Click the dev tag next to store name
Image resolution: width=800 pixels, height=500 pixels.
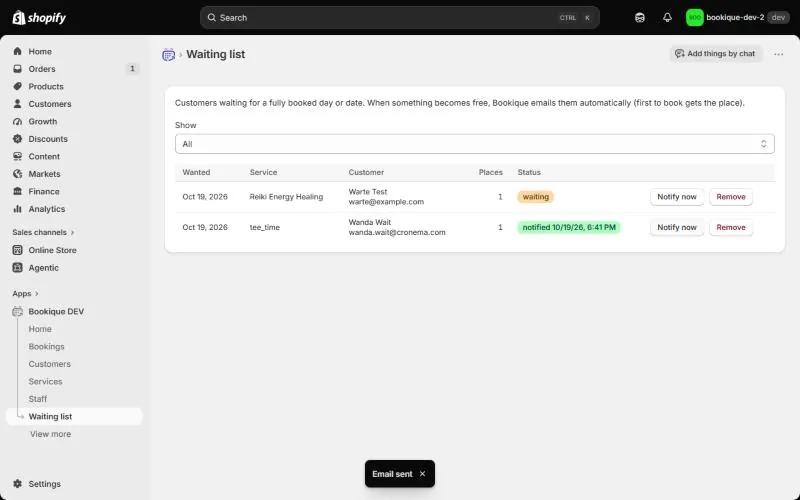click(x=778, y=18)
